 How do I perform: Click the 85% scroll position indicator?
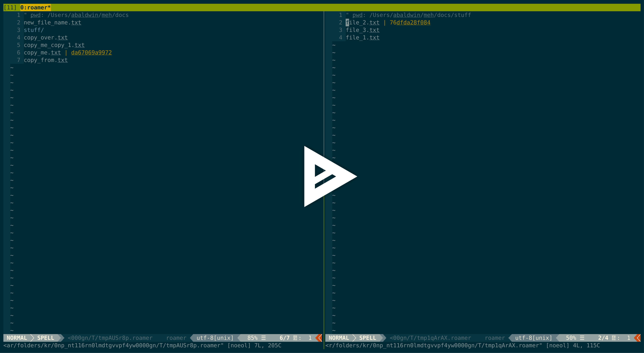click(252, 338)
